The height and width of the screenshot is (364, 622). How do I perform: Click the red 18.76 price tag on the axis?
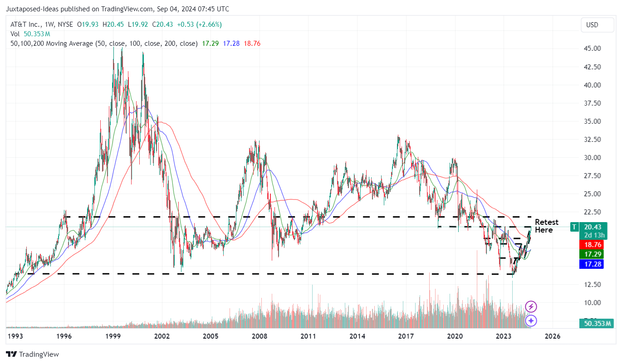click(x=591, y=244)
